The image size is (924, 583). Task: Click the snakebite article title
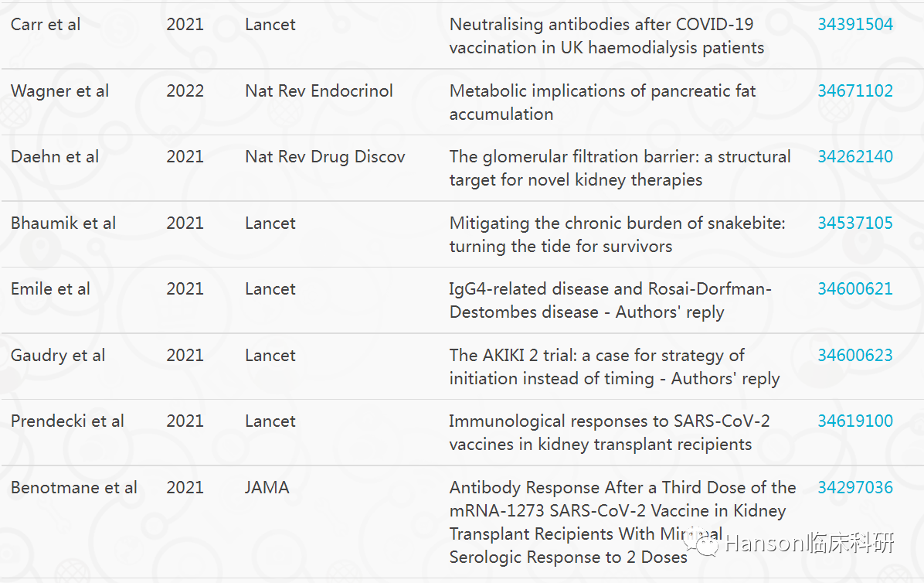click(617, 234)
